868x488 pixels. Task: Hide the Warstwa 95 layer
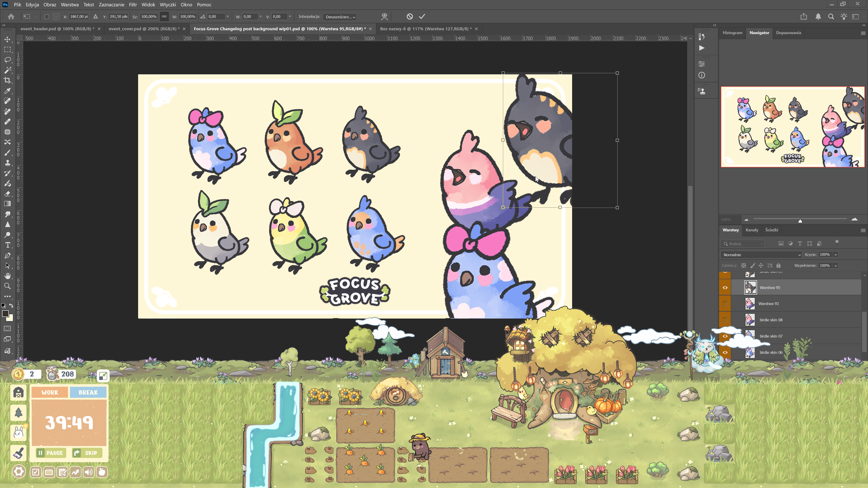click(725, 288)
